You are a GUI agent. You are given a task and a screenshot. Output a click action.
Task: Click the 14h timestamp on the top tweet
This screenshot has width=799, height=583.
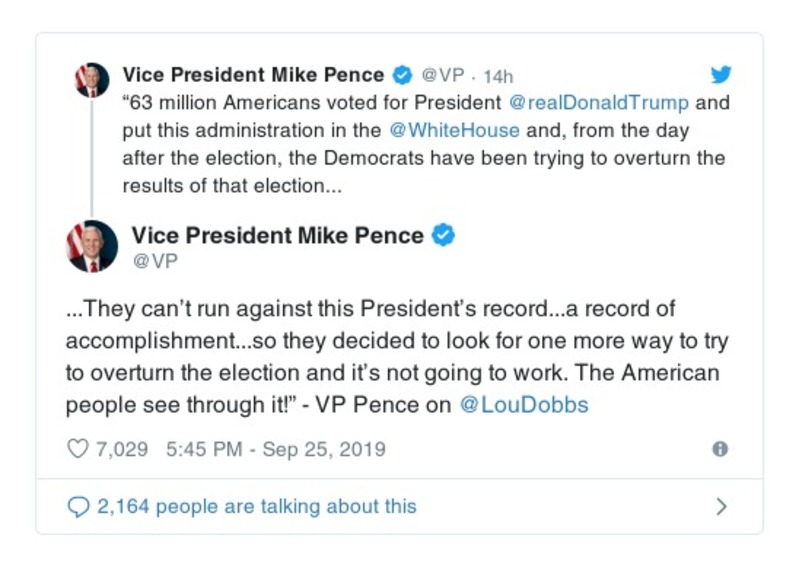click(x=497, y=76)
